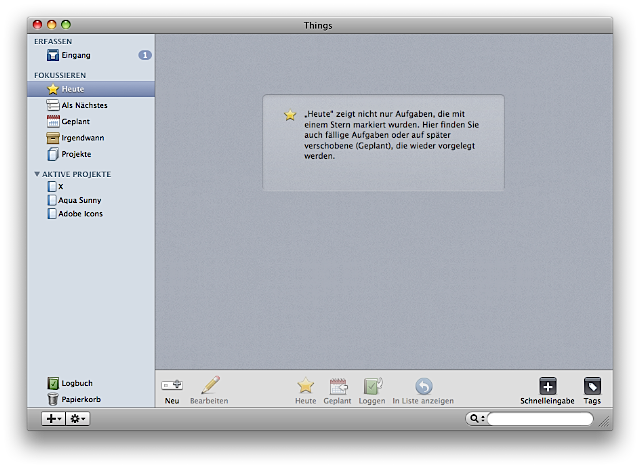This screenshot has height=468, width=640.
Task: Collapse the Aktive Projekte section triangle
Action: 37,174
